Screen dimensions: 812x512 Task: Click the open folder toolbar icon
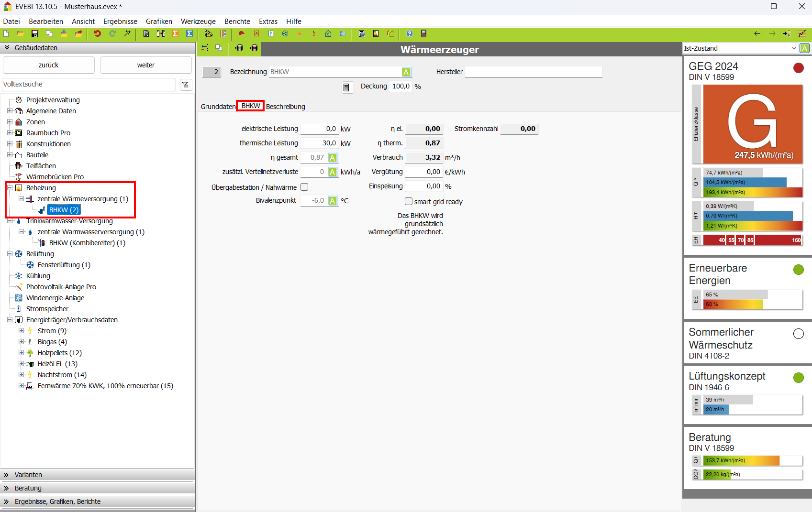pos(20,33)
